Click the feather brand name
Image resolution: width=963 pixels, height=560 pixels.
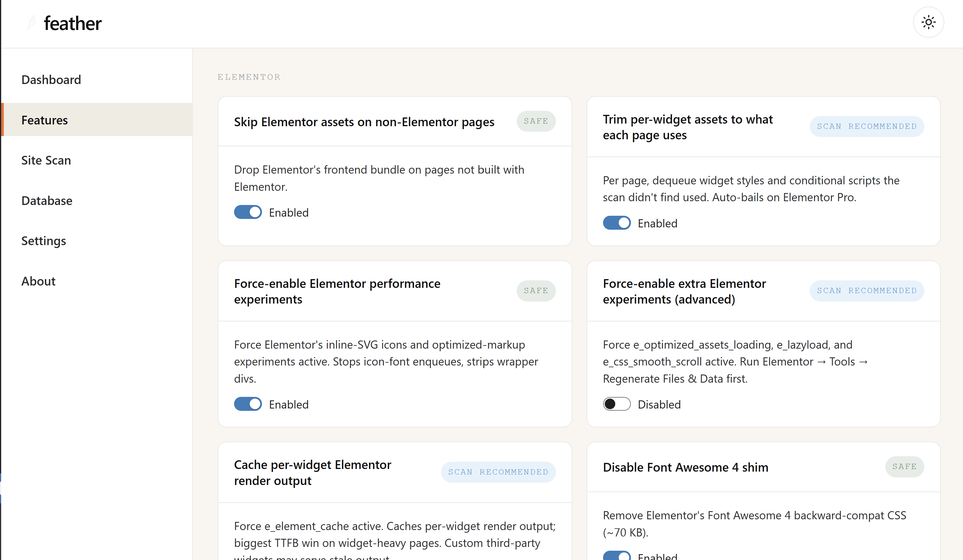click(x=73, y=23)
